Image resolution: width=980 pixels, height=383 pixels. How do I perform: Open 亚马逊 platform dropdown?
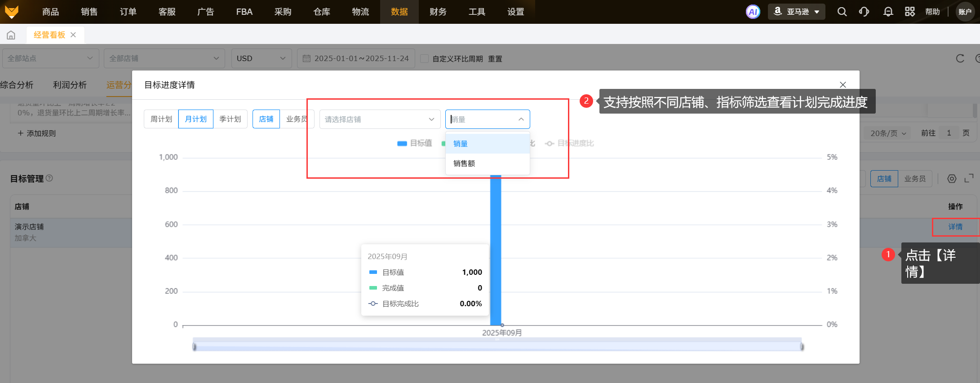click(x=797, y=12)
